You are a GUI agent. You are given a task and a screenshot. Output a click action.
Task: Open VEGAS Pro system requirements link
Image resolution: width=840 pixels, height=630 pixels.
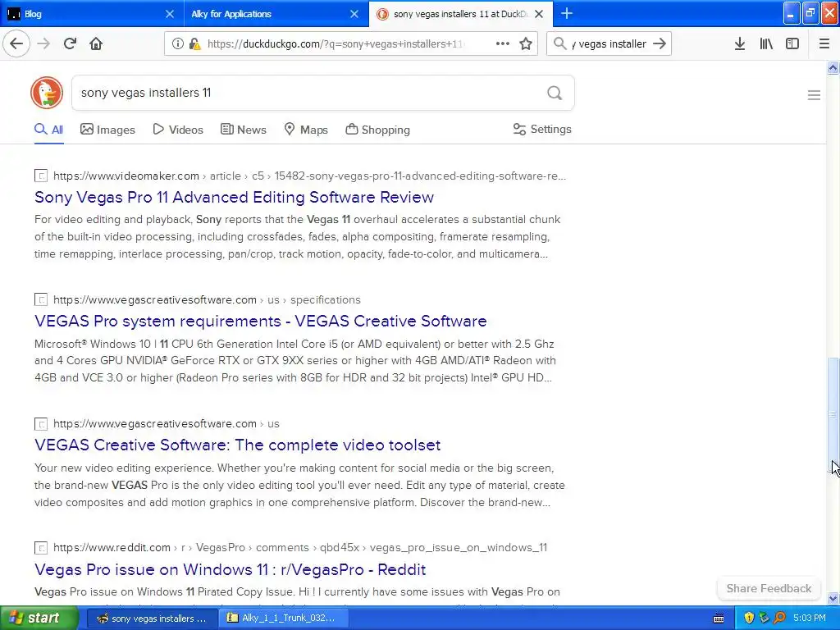pos(260,321)
